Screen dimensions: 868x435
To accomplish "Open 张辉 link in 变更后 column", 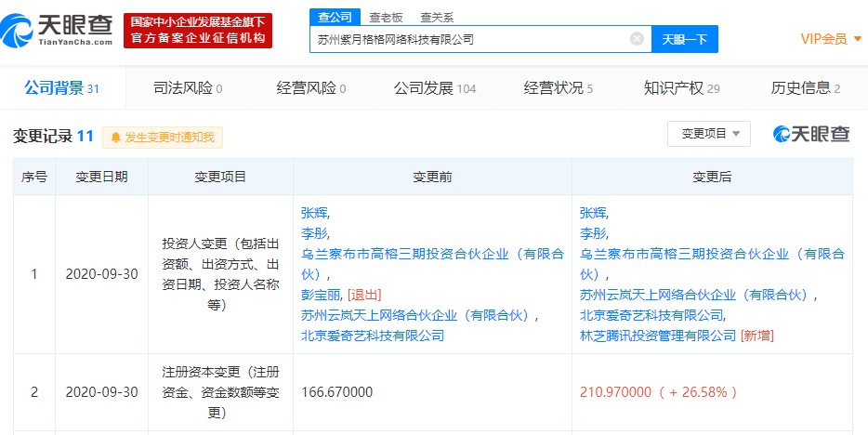I will coord(595,213).
